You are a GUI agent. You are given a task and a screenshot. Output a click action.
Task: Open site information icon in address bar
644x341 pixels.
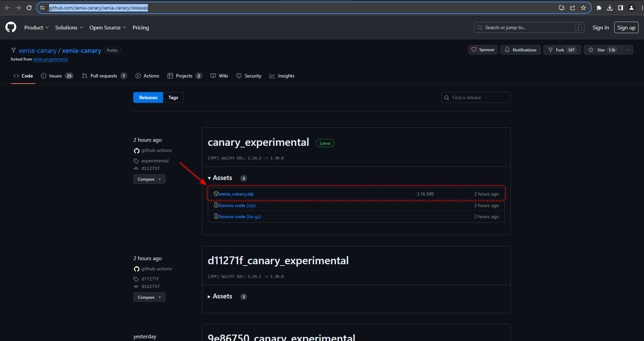(x=42, y=8)
